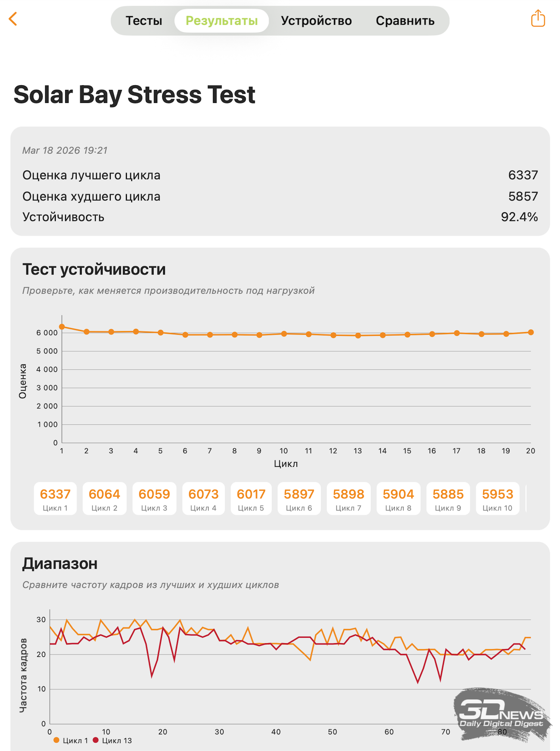Select the Цикл 6 card 5897
Image resolution: width=560 pixels, height=751 pixels.
299,499
